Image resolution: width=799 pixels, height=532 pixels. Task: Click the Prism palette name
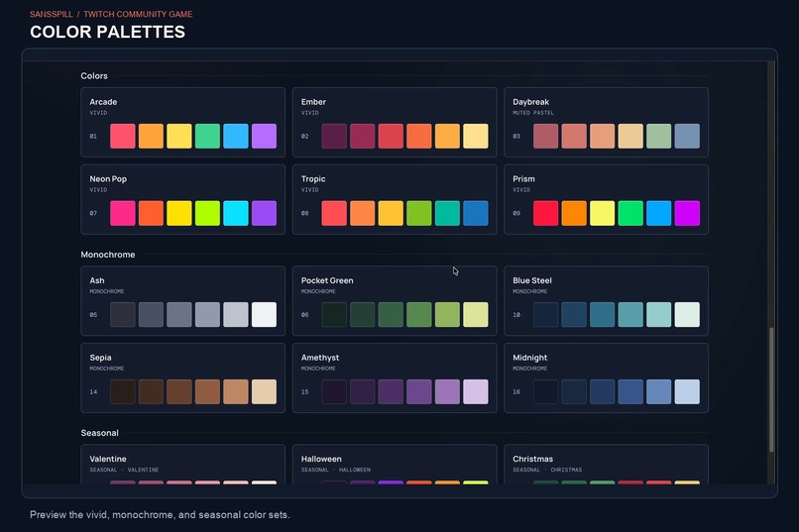click(x=523, y=178)
